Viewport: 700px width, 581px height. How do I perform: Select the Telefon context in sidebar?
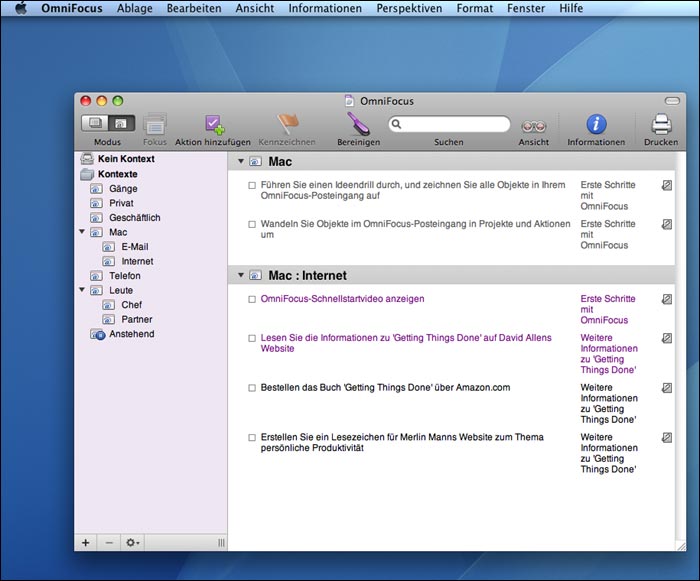124,276
